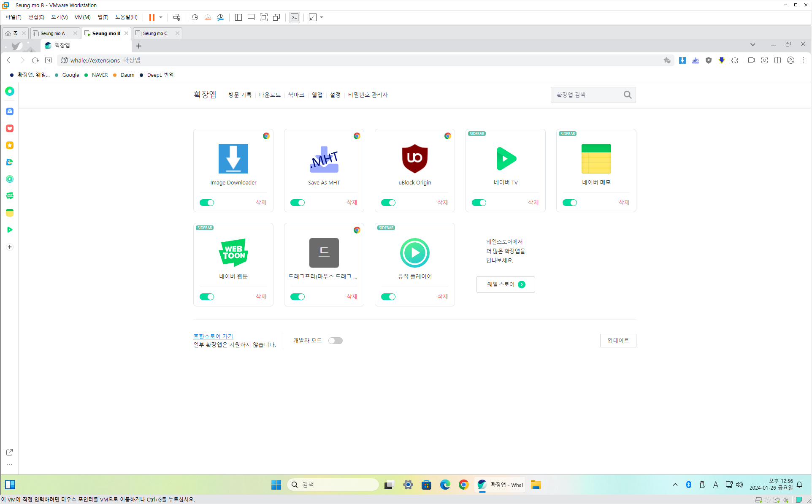Screen dimensions: 812x504
Task: Click the extensions puzzle piece icon
Action: click(x=735, y=60)
